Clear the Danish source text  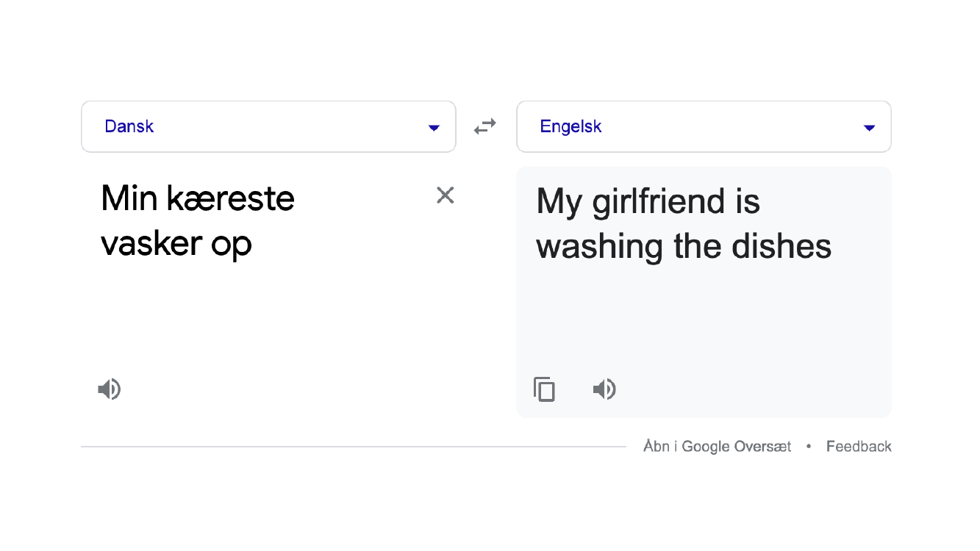[446, 195]
